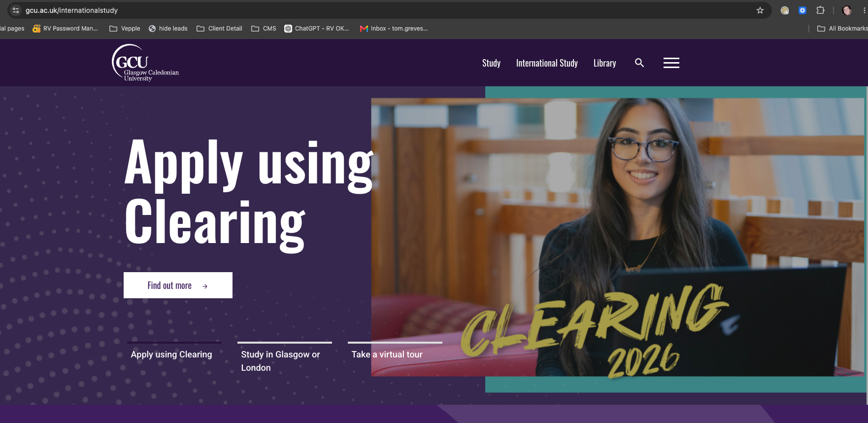
Task: Expand the Vepple bookmarks folder
Action: coord(125,29)
